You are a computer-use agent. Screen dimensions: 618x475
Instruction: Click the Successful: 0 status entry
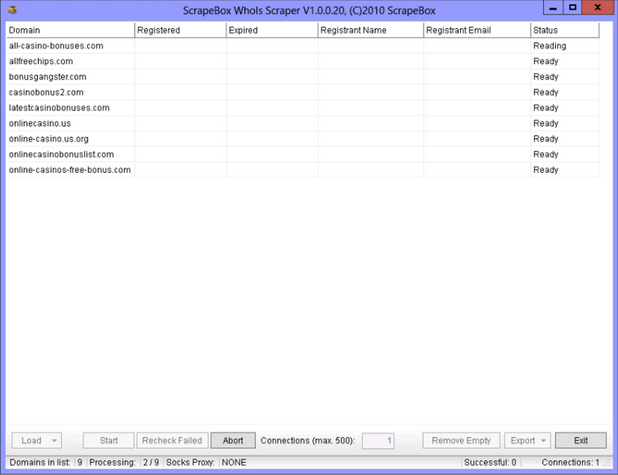(490, 462)
